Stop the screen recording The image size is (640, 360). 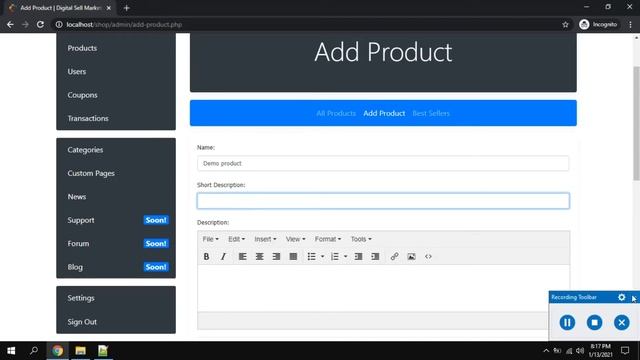[x=594, y=322]
